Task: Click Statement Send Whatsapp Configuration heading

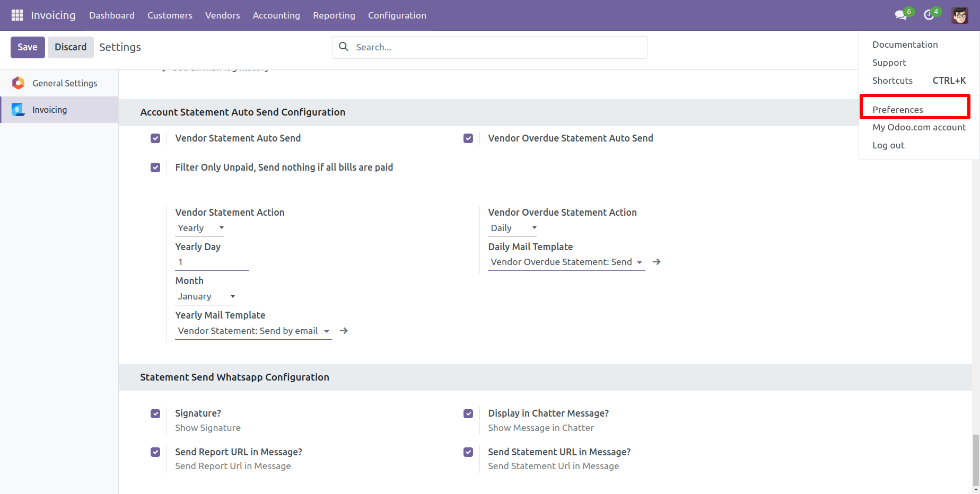Action: point(234,377)
